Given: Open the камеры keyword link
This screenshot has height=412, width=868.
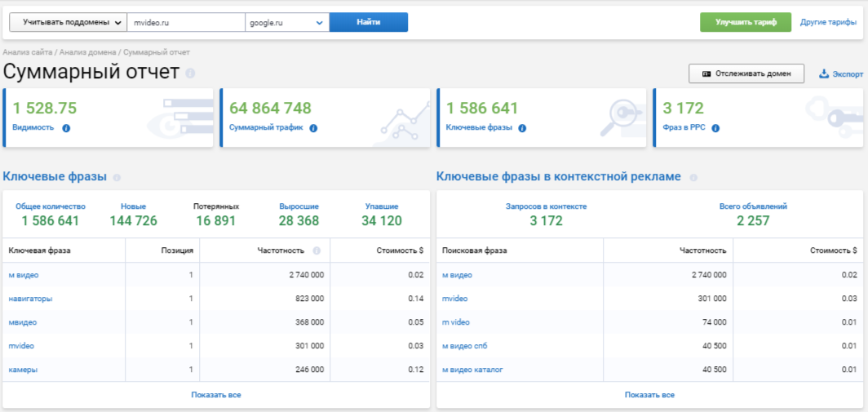Looking at the screenshot, I should 23,370.
